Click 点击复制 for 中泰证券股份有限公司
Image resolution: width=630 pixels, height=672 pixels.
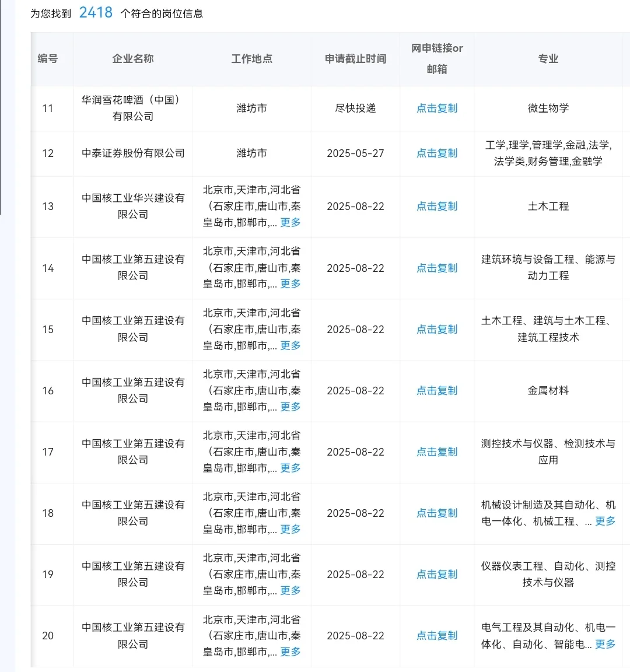pos(436,153)
